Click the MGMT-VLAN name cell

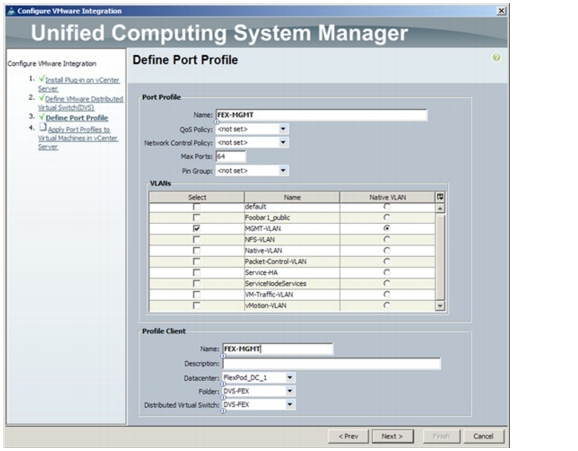pos(292,229)
